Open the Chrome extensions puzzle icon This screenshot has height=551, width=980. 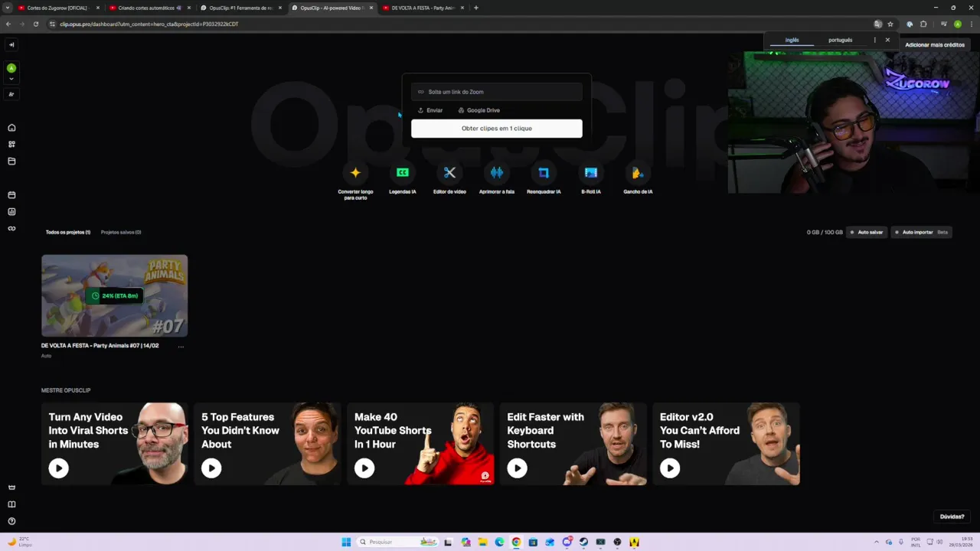(x=923, y=24)
